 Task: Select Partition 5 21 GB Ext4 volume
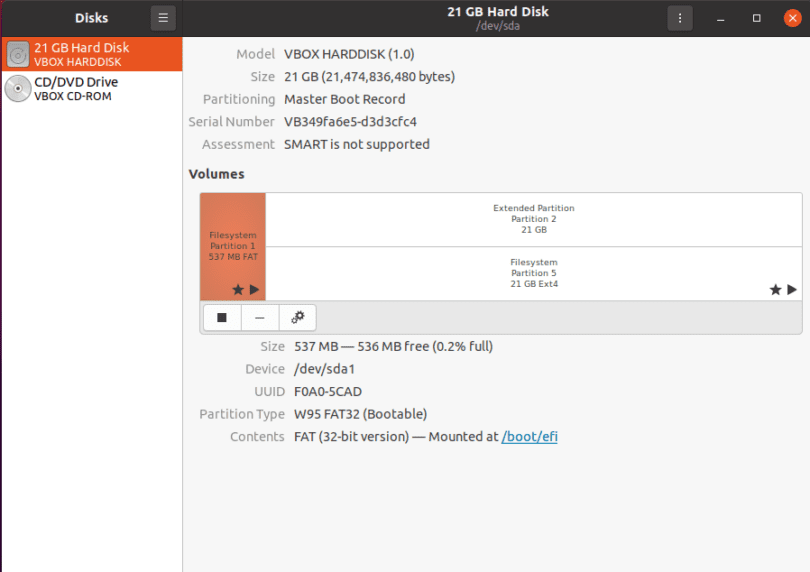[x=534, y=273]
